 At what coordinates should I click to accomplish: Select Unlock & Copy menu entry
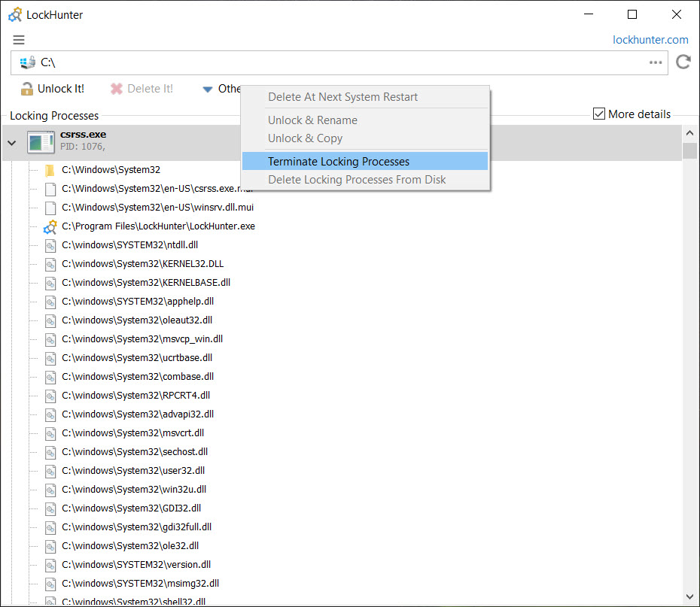tap(305, 138)
